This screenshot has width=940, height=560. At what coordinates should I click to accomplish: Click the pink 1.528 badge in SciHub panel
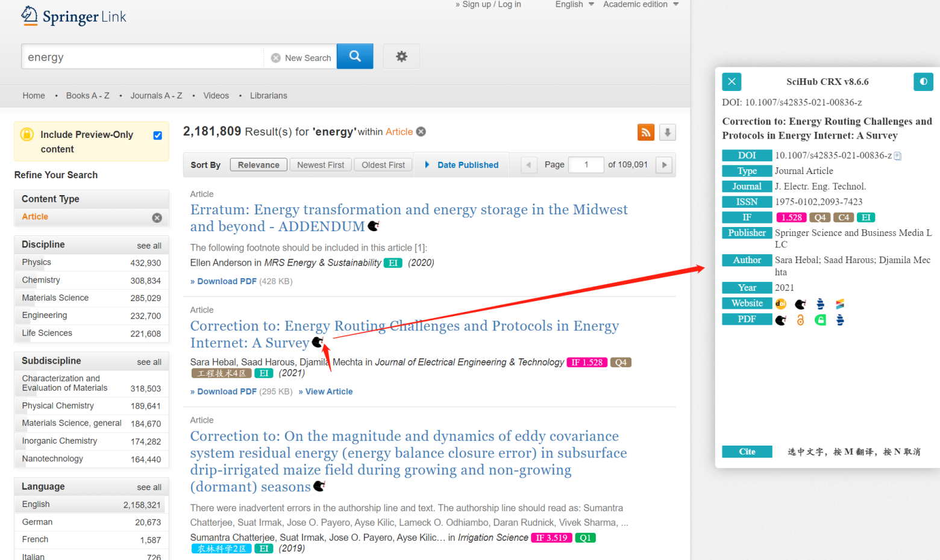coord(792,217)
